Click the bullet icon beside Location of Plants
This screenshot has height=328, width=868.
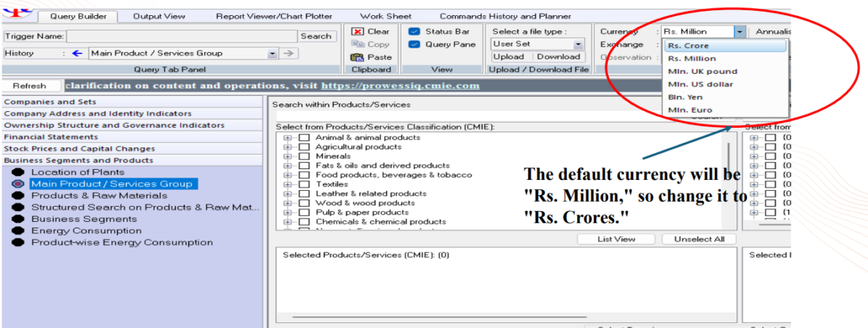pyautogui.click(x=18, y=172)
